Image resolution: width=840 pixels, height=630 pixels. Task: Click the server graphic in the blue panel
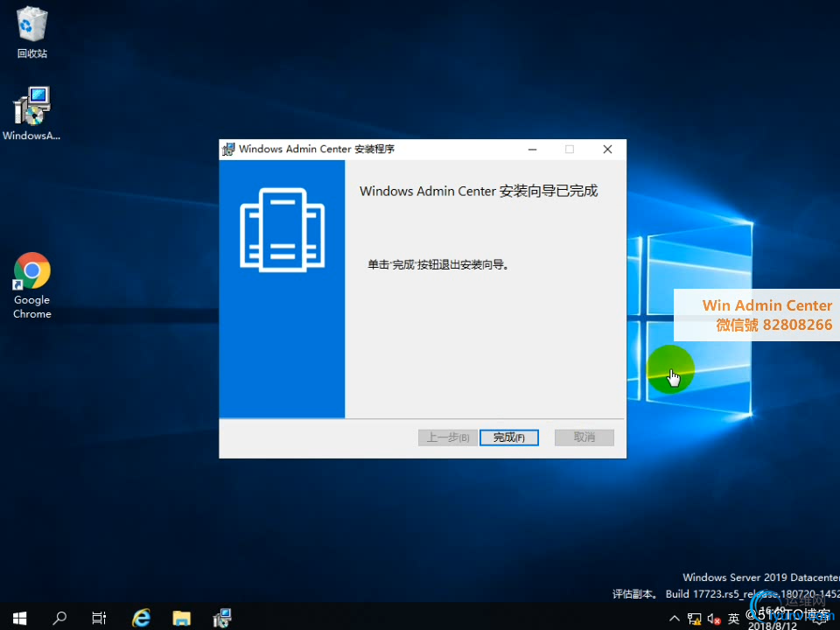[283, 230]
